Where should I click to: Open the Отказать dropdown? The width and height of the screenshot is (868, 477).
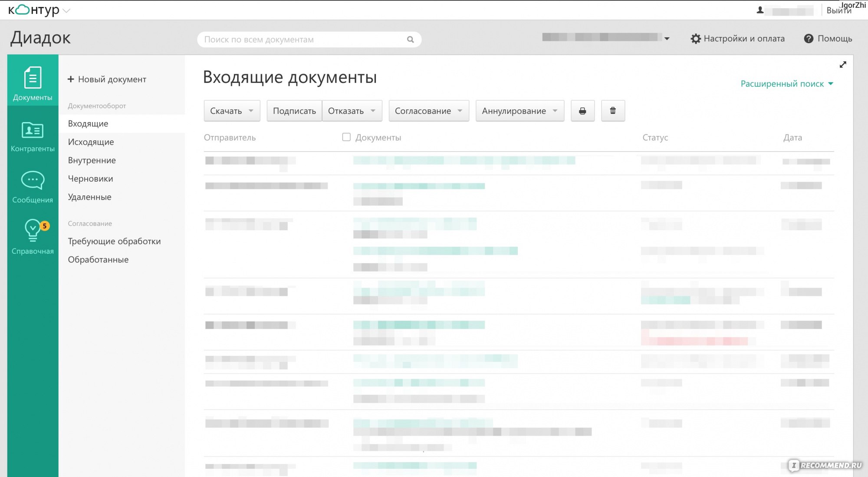pos(352,111)
